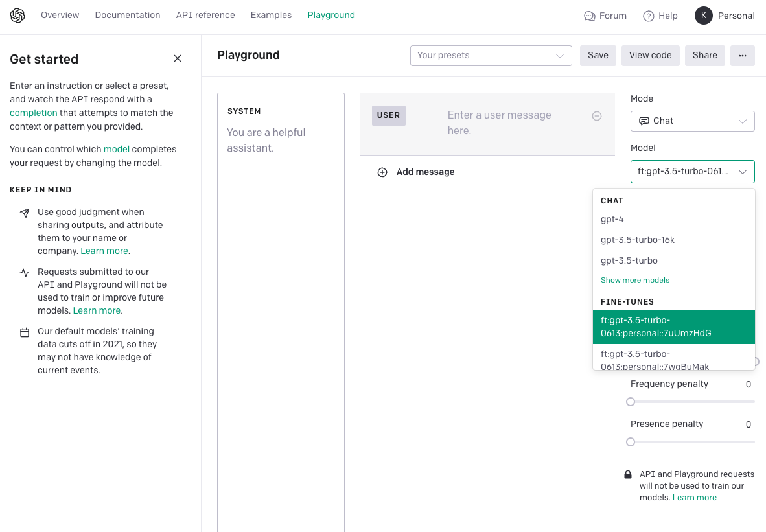Select fine-tune model ending 7uUmzHdG
Screen dimensions: 766x532
674,327
